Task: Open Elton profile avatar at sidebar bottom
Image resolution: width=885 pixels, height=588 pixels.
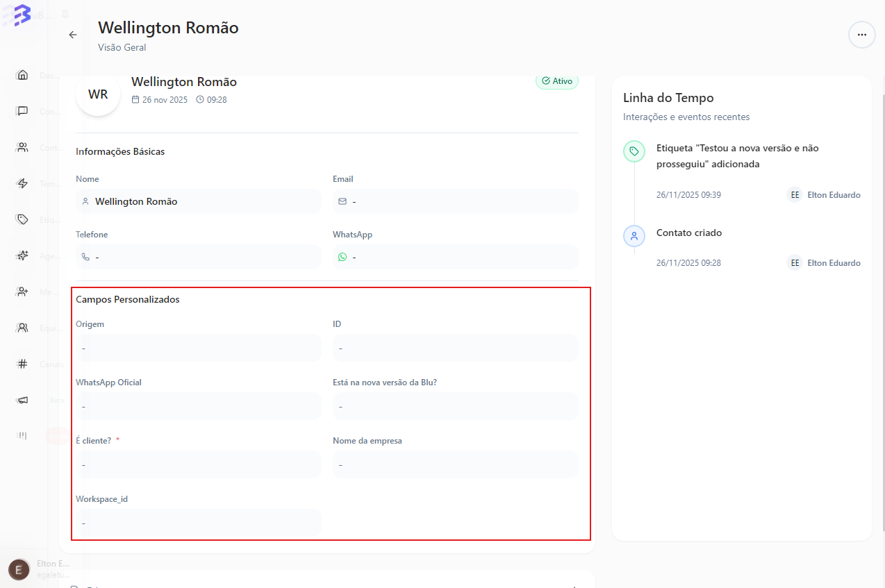Action: [19, 570]
